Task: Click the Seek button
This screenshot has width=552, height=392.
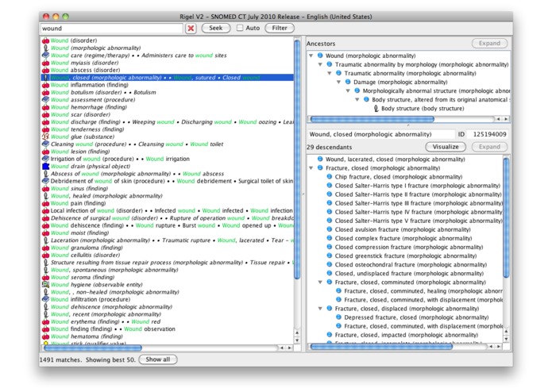Action: pyautogui.click(x=216, y=28)
